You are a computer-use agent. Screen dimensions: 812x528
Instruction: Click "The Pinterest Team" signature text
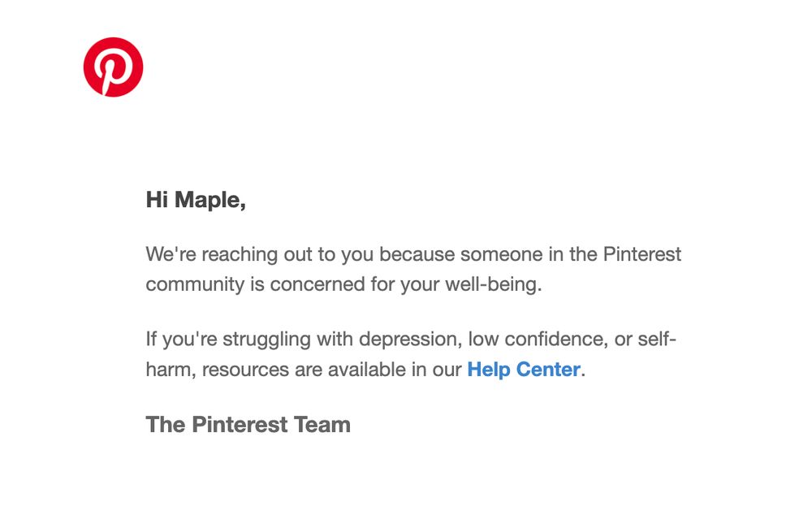(248, 424)
